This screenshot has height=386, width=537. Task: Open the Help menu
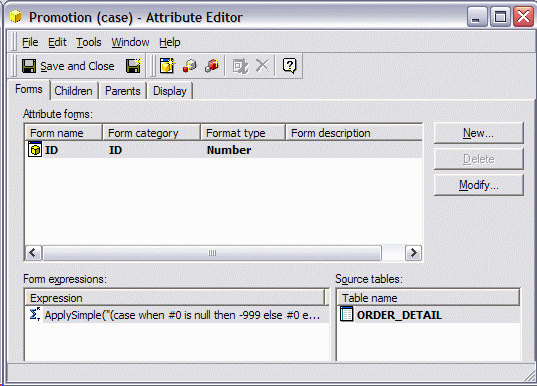tap(170, 42)
